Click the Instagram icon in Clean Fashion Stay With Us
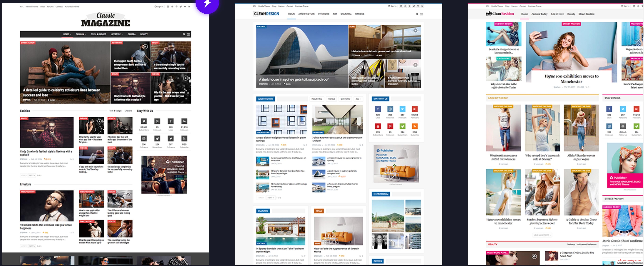This screenshot has width=644, height=266. coord(609,126)
